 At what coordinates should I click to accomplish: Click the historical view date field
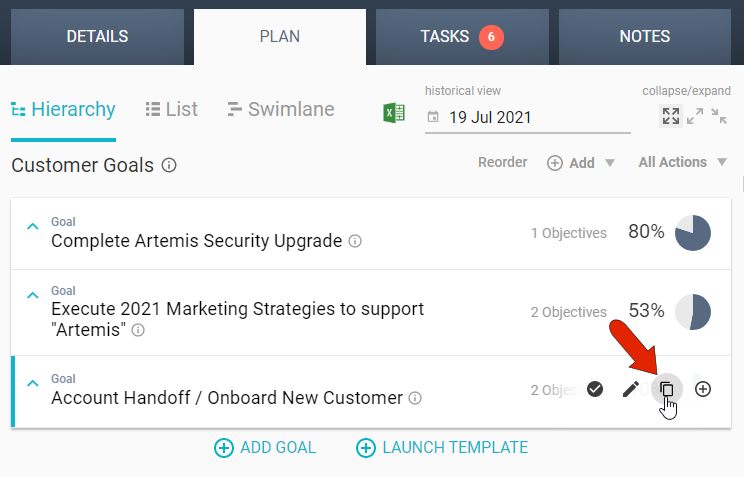[x=528, y=117]
